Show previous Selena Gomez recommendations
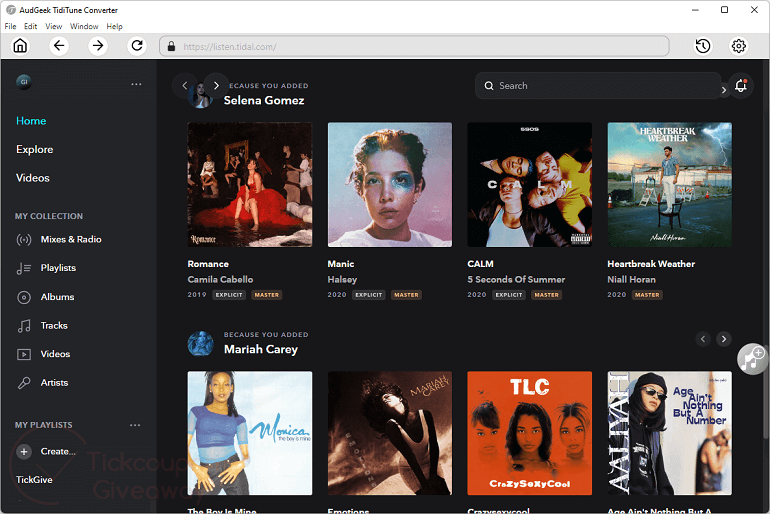The height and width of the screenshot is (514, 770). pos(185,85)
